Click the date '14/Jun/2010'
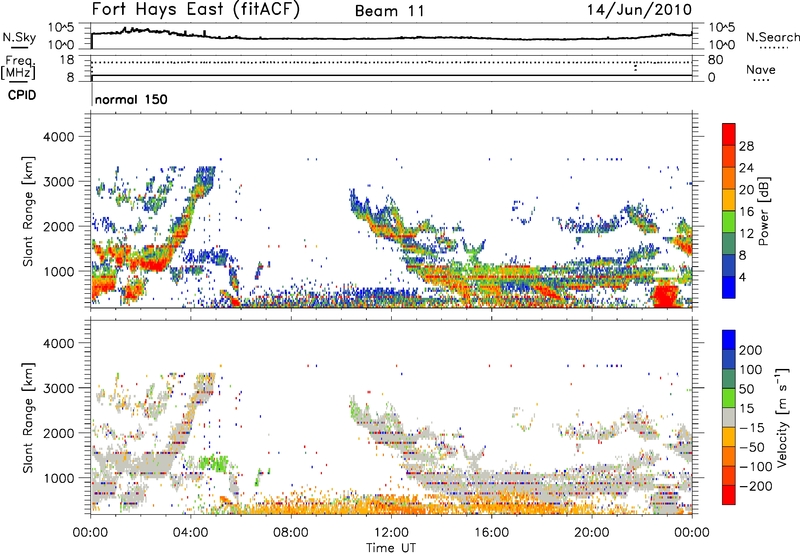Viewport: 800px width, 554px height. pos(639,10)
